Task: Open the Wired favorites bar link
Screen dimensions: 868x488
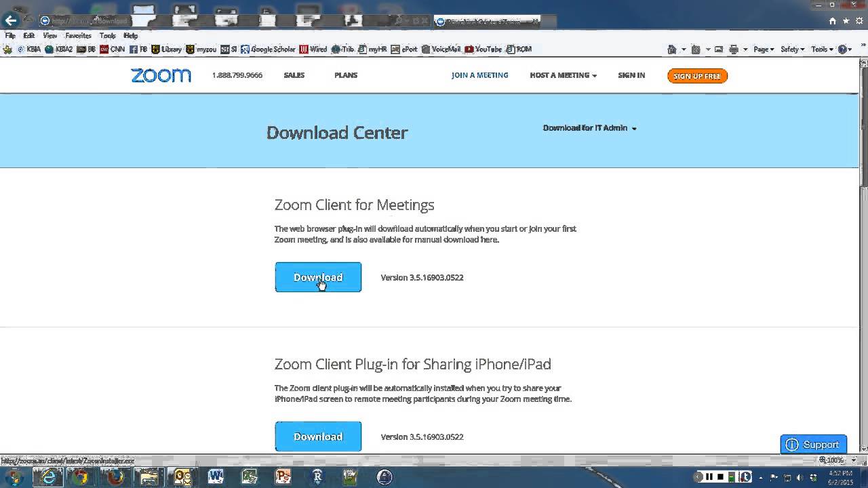Action: (x=313, y=49)
